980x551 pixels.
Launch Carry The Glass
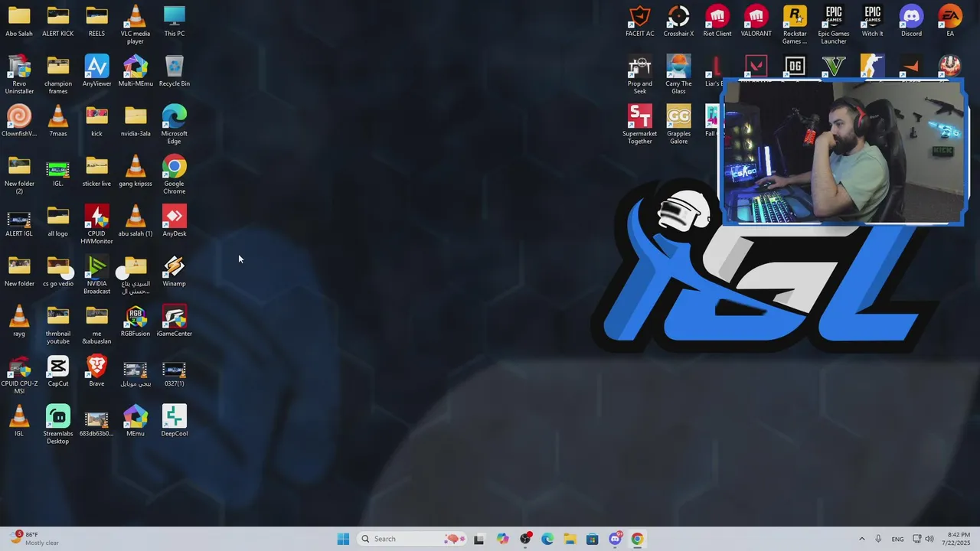tap(678, 75)
